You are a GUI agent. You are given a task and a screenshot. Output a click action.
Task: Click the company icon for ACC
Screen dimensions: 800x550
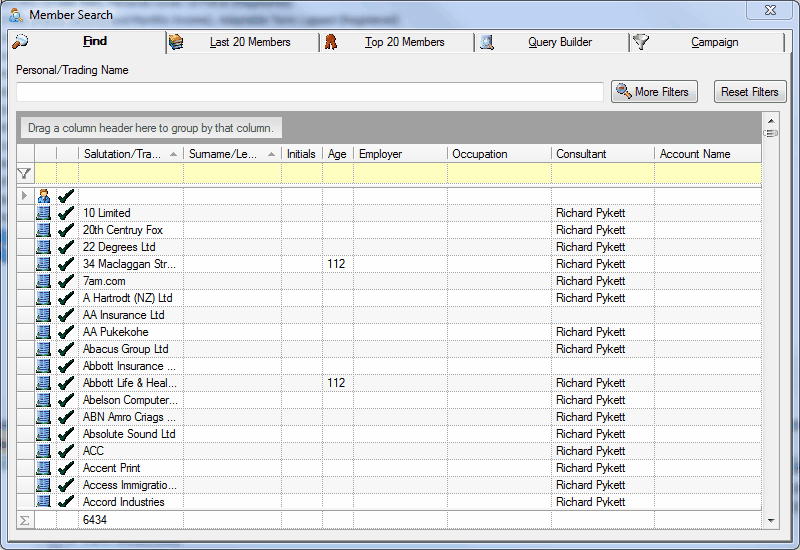point(44,451)
